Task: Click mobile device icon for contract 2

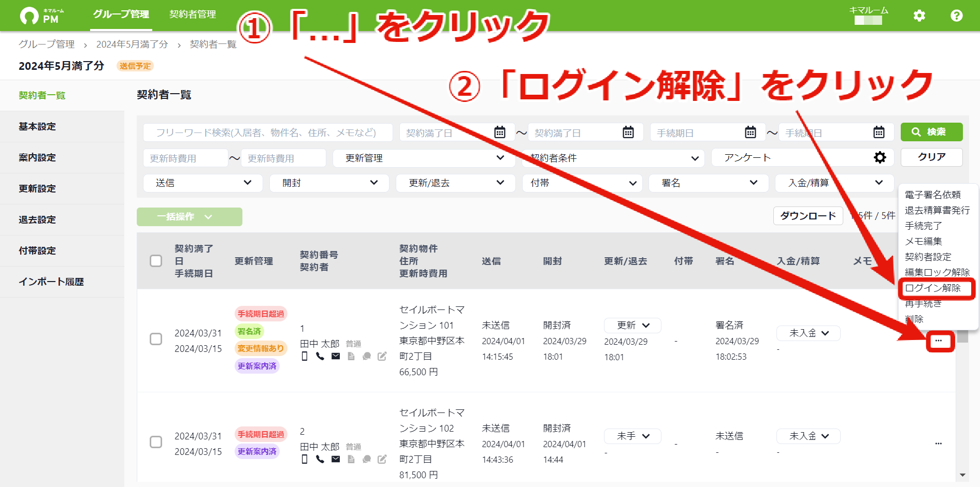Action: click(x=305, y=459)
